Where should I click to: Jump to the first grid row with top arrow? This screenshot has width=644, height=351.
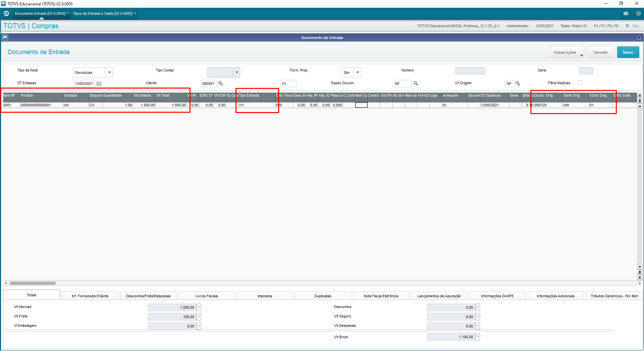tap(640, 95)
